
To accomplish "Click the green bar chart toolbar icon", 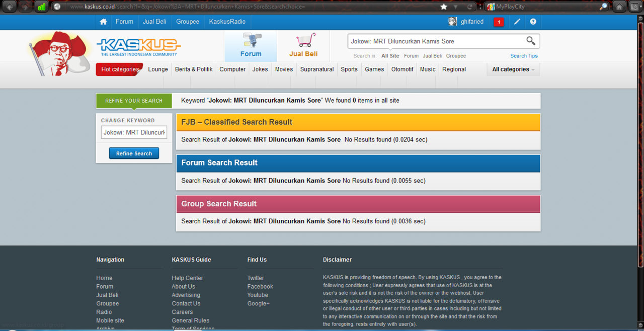I will (41, 7).
